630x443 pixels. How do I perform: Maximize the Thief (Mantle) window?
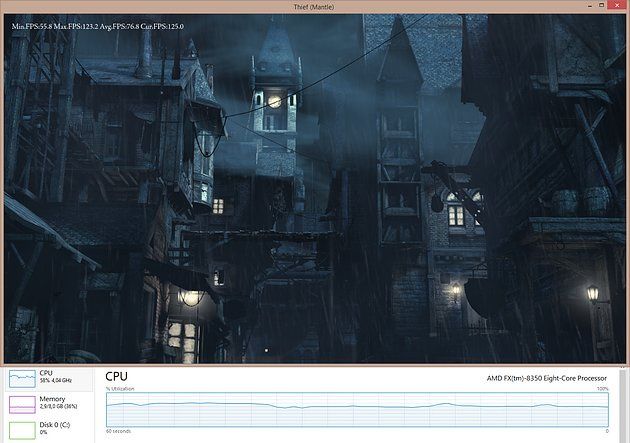(601, 5)
